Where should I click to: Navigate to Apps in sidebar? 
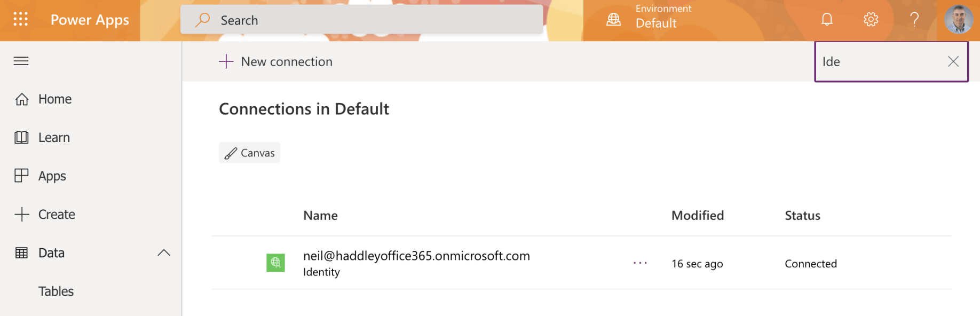pos(52,176)
